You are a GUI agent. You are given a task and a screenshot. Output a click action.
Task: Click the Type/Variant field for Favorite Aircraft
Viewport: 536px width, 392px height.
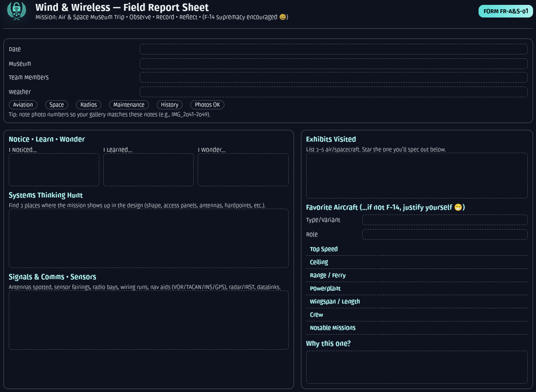(444, 220)
